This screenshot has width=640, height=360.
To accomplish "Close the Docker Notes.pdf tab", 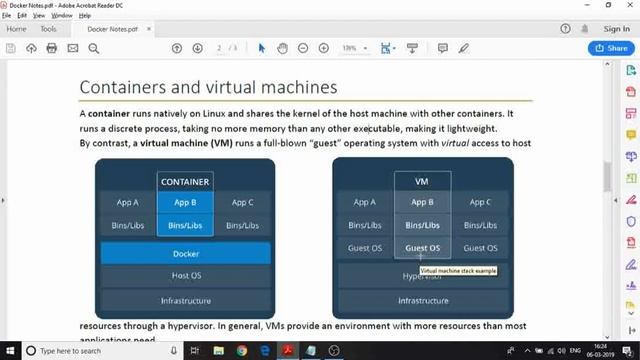I will pyautogui.click(x=149, y=29).
